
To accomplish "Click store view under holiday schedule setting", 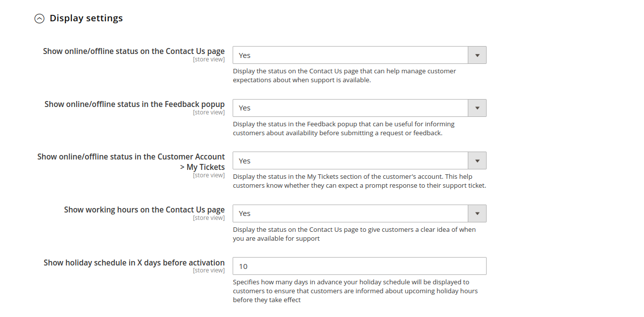I will coord(209,270).
